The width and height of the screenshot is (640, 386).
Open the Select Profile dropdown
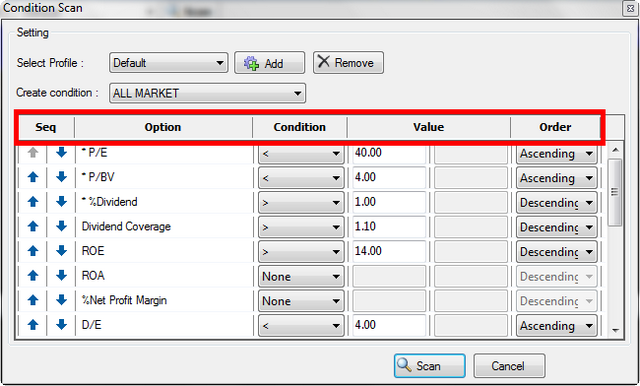tap(168, 63)
